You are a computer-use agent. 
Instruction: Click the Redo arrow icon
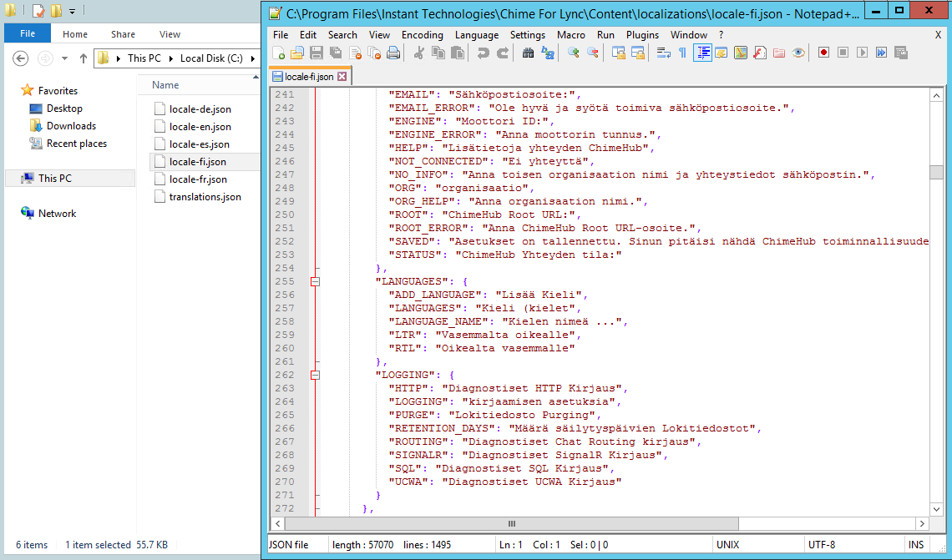[502, 53]
